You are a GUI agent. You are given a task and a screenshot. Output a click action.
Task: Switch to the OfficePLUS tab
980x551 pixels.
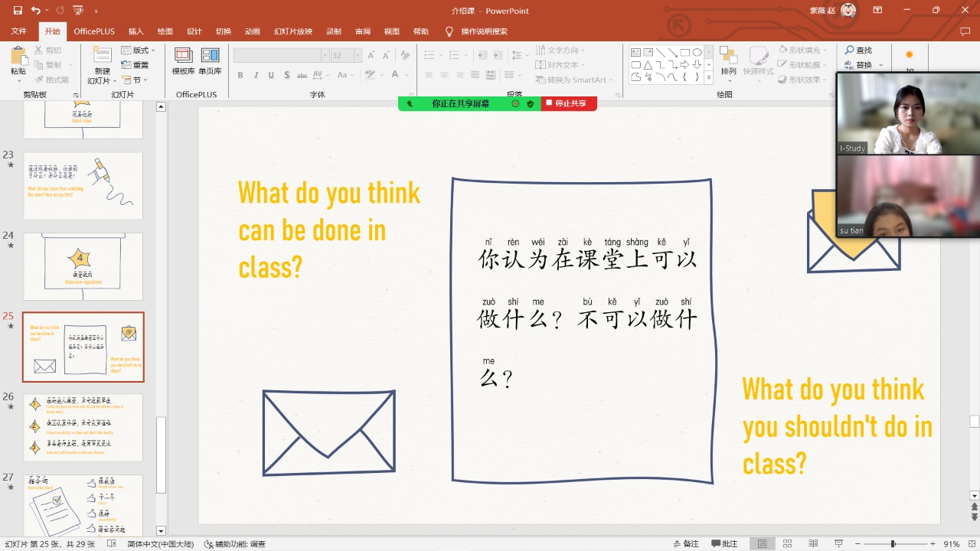pos(94,31)
